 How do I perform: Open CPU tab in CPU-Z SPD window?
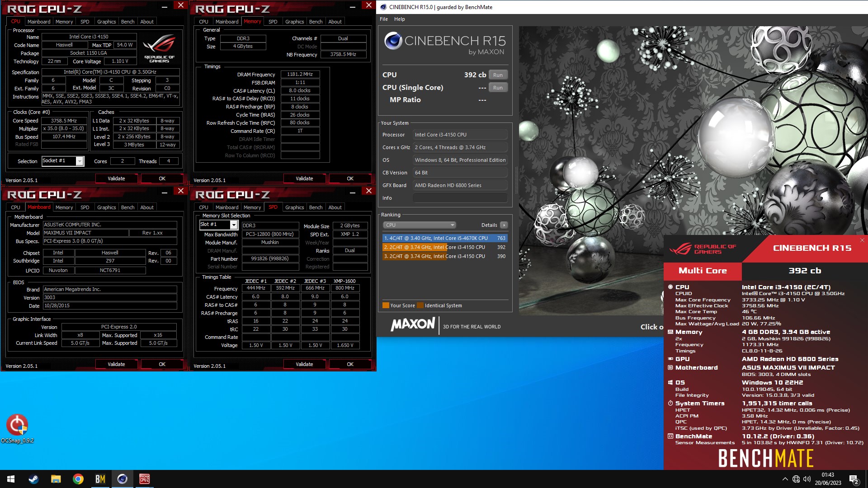pyautogui.click(x=203, y=207)
